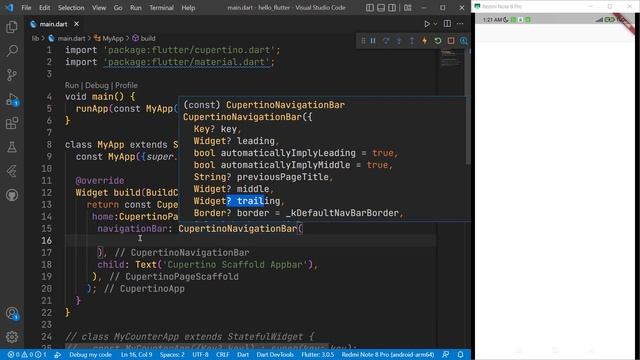Screen dimensions: 640x360
Task: Click the Flutter: 3.0.5 version status item
Action: (318, 355)
